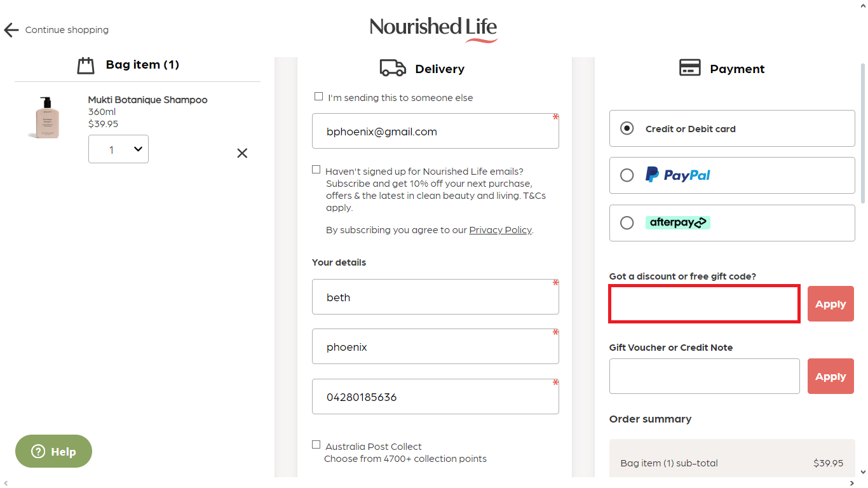868x488 pixels.
Task: Click the shampoo product thumbnail
Action: pos(45,118)
